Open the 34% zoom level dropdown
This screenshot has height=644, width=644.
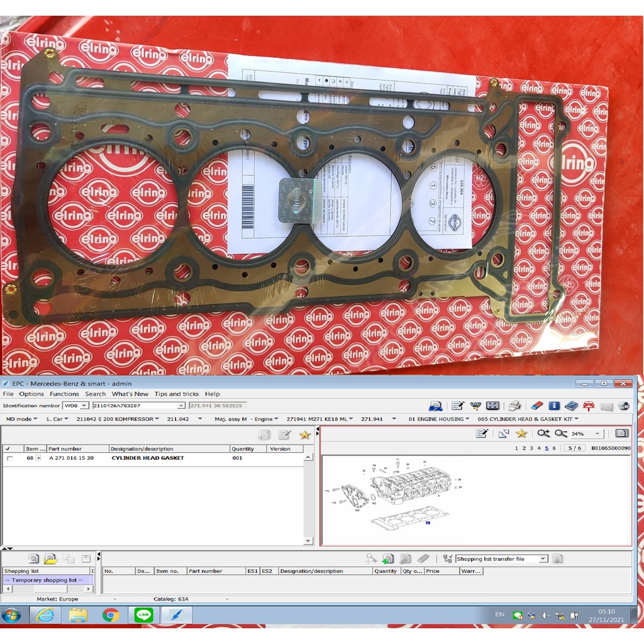[x=597, y=433]
